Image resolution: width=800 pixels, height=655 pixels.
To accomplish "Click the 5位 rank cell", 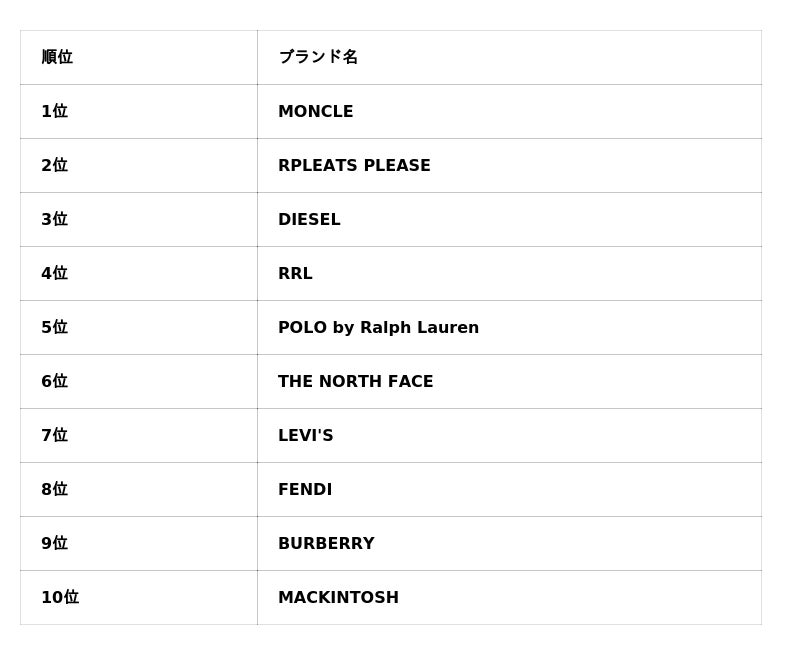I will [54, 328].
